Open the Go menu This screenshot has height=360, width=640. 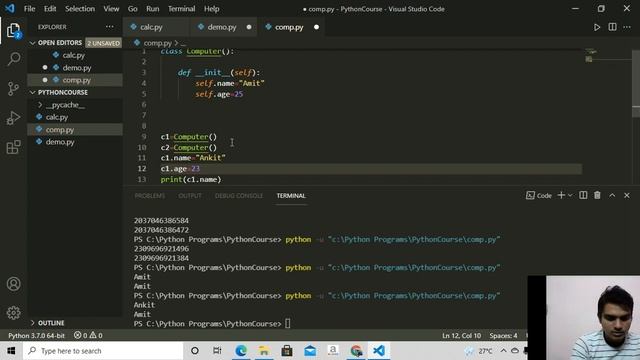(x=133, y=9)
